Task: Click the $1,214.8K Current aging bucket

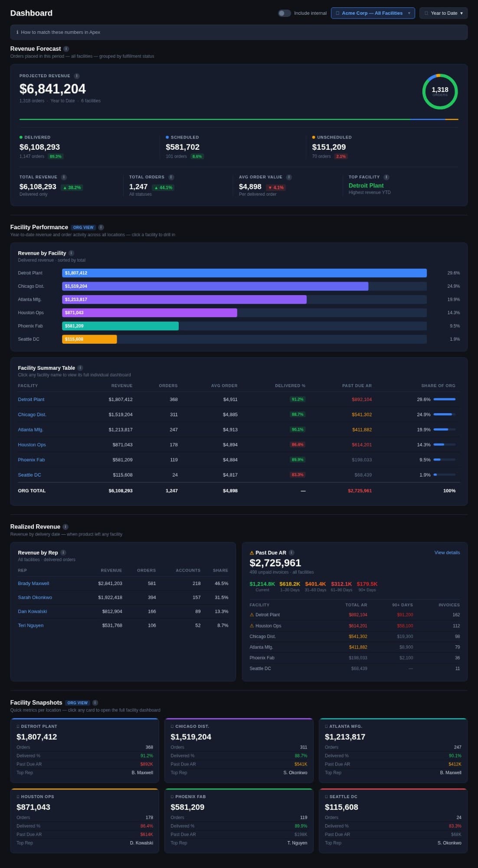Action: point(262,586)
